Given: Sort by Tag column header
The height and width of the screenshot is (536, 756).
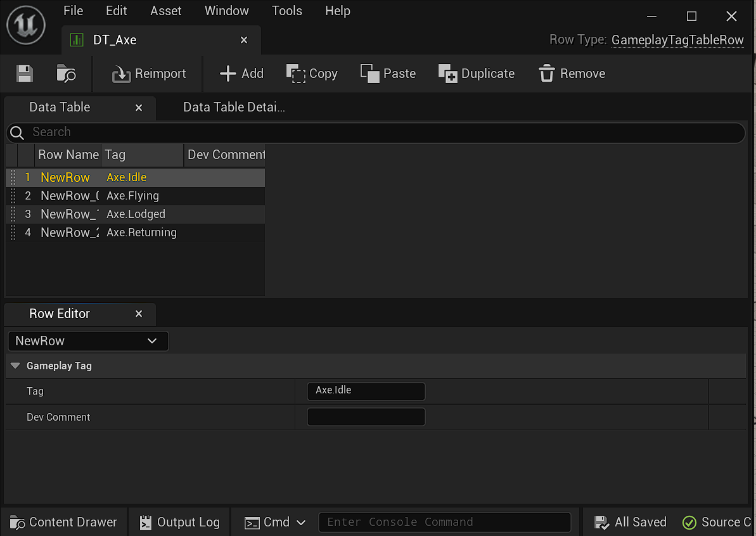Looking at the screenshot, I should [x=143, y=155].
